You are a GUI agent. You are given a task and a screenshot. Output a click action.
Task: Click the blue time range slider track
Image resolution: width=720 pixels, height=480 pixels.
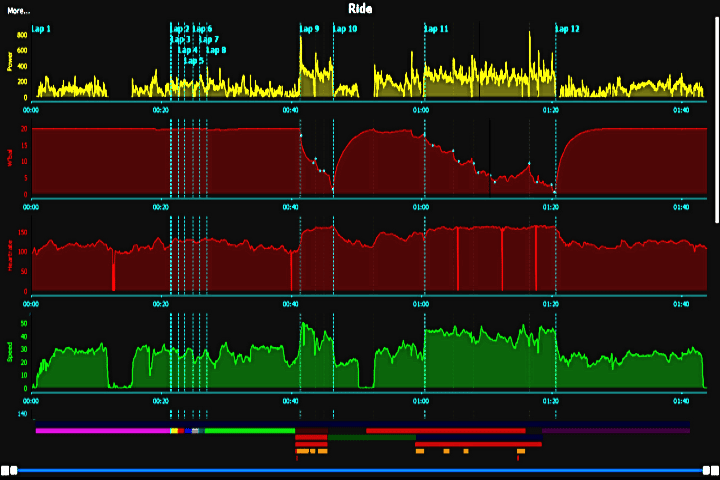(x=360, y=470)
